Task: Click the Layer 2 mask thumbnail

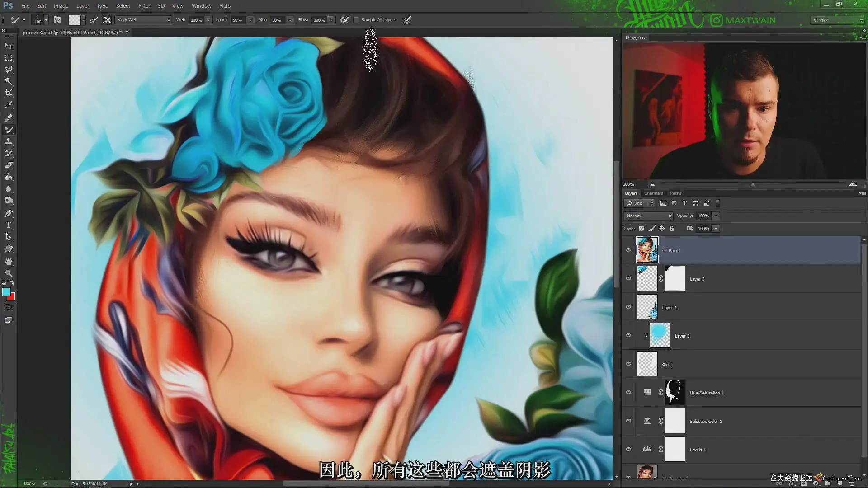Action: pos(675,279)
